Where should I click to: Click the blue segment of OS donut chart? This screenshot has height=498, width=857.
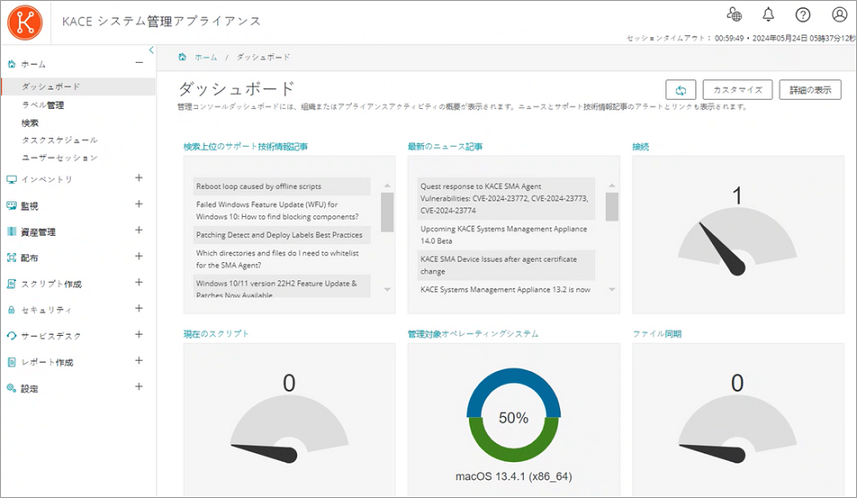pyautogui.click(x=513, y=377)
